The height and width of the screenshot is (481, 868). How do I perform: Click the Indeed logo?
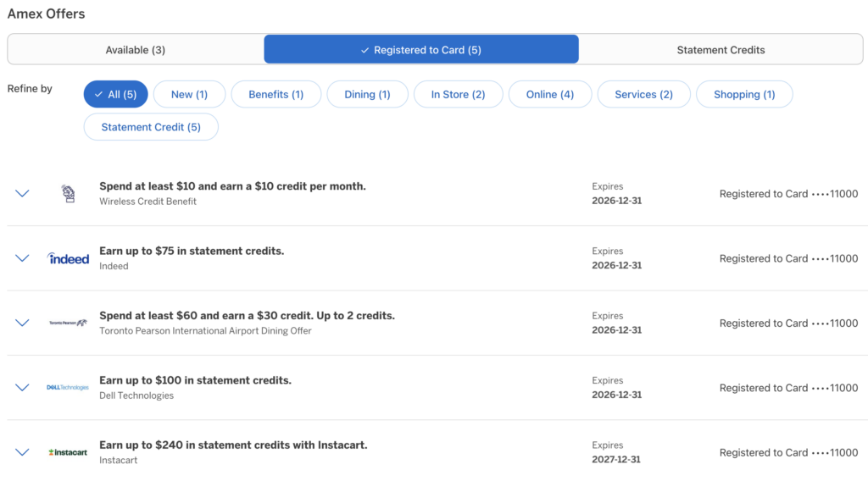coord(68,258)
